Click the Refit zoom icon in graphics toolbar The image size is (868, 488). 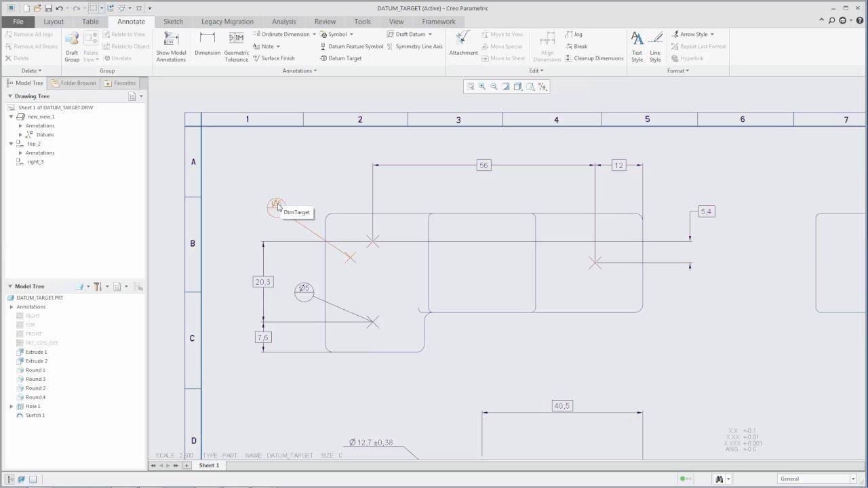pyautogui.click(x=470, y=86)
